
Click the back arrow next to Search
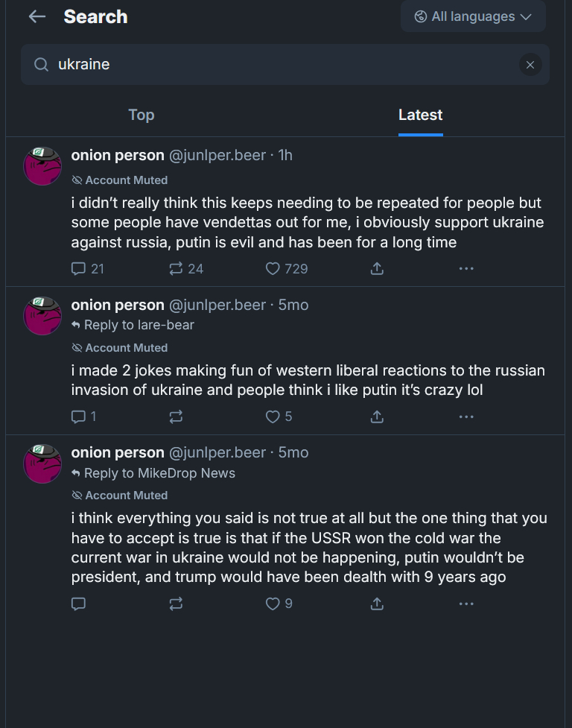click(x=37, y=17)
